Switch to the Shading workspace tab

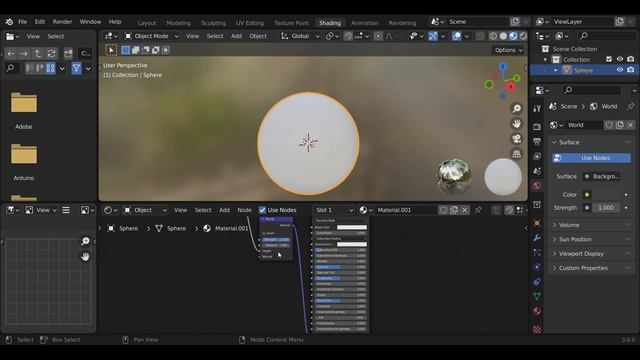click(x=330, y=23)
